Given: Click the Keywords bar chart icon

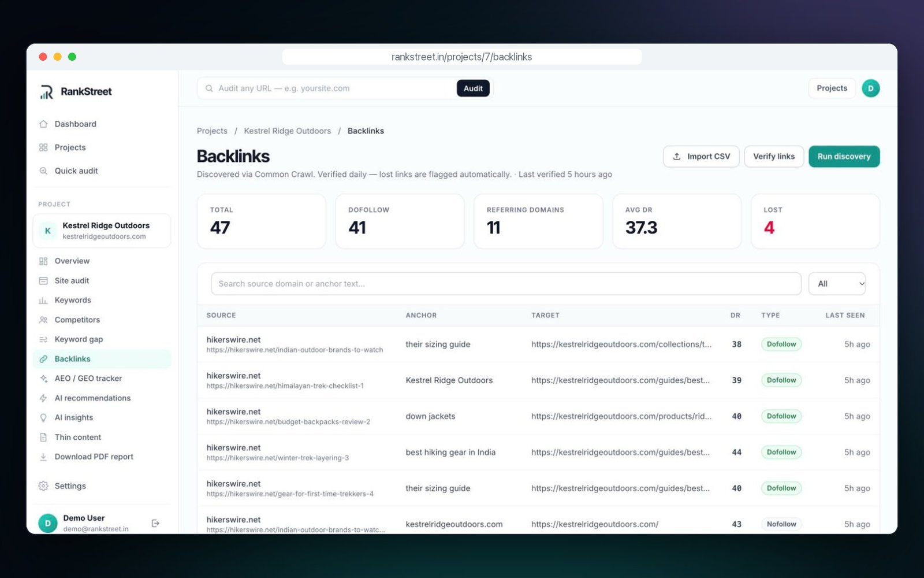Looking at the screenshot, I should pos(43,301).
